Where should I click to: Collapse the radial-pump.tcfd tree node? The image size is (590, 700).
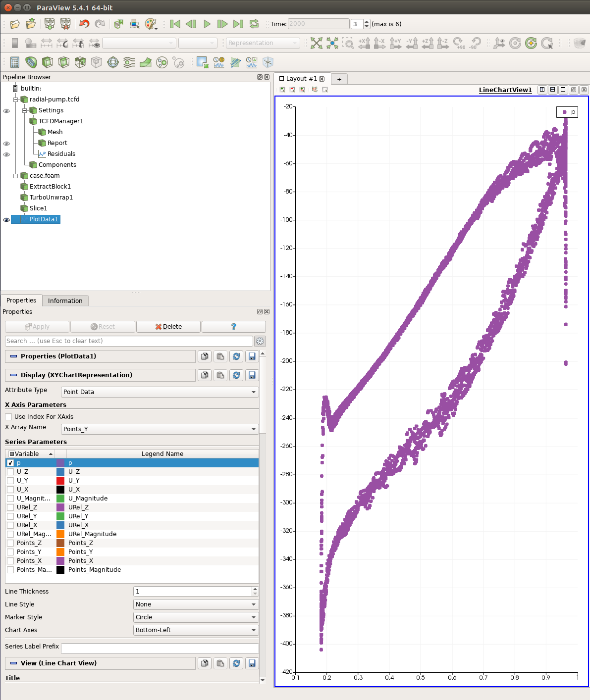[x=15, y=100]
